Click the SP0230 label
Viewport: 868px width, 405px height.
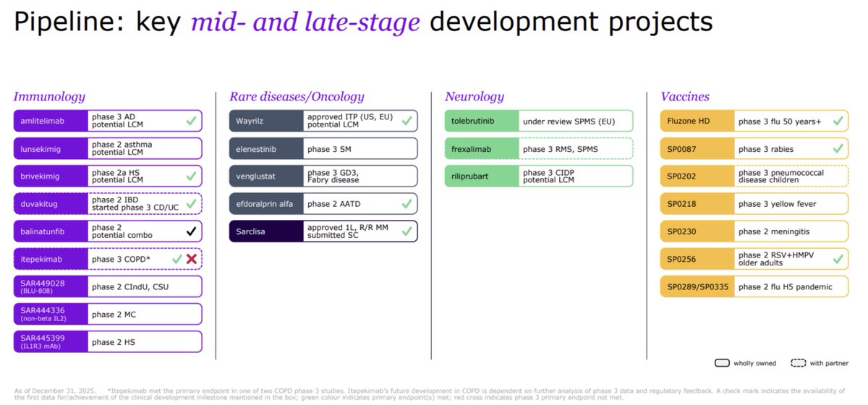(697, 231)
